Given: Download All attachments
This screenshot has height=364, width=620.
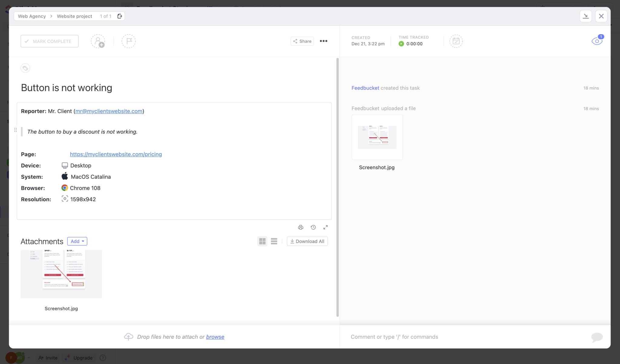Looking at the screenshot, I should pos(307,241).
